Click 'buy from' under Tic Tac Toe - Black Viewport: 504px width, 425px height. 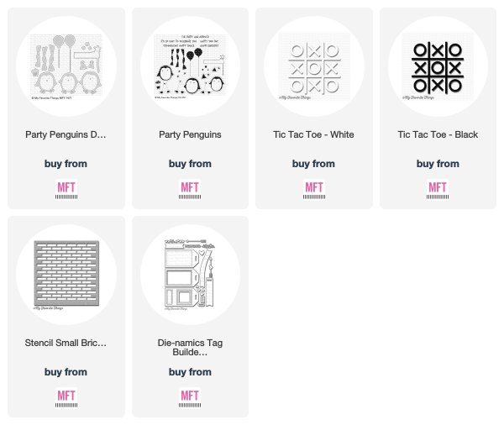coord(438,164)
